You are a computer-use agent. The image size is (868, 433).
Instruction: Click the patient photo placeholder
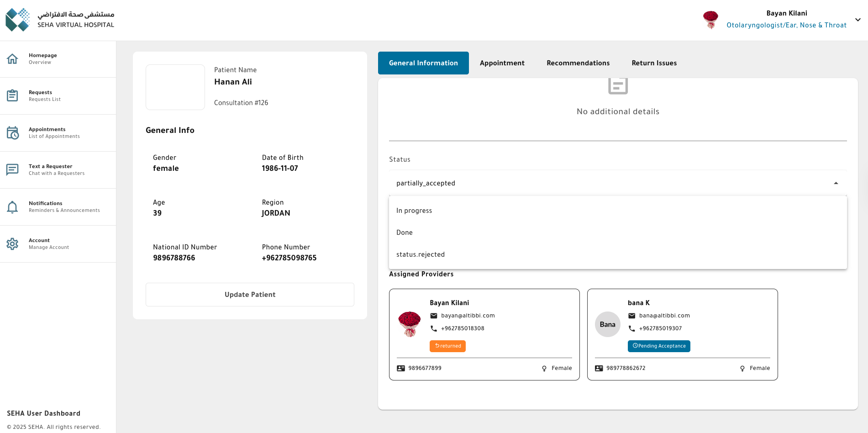[x=175, y=87]
